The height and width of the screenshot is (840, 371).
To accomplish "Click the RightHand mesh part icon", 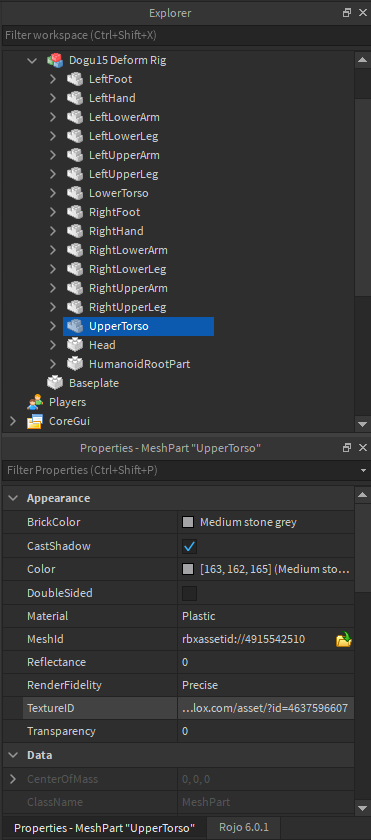I will [75, 231].
